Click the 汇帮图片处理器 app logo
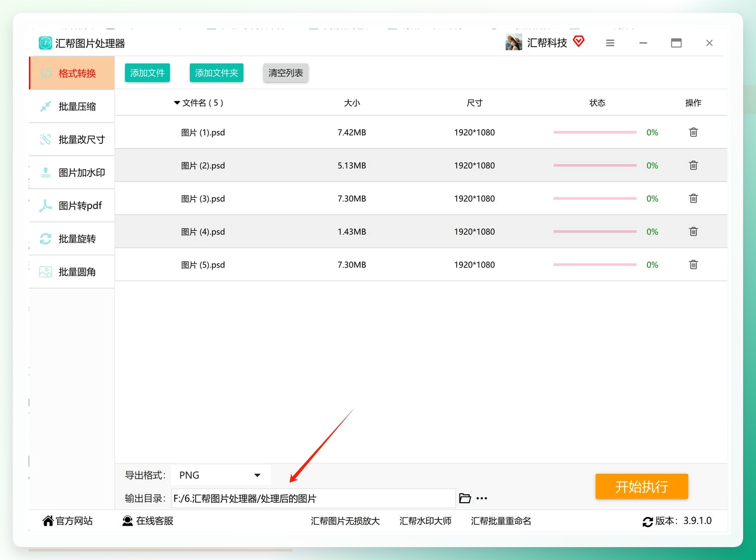 pyautogui.click(x=46, y=43)
